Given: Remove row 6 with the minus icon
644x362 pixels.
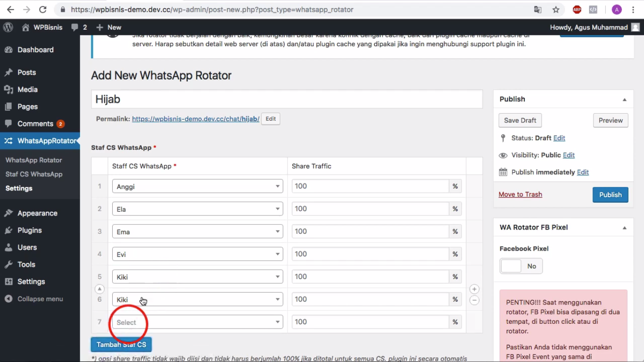Looking at the screenshot, I should [474, 300].
